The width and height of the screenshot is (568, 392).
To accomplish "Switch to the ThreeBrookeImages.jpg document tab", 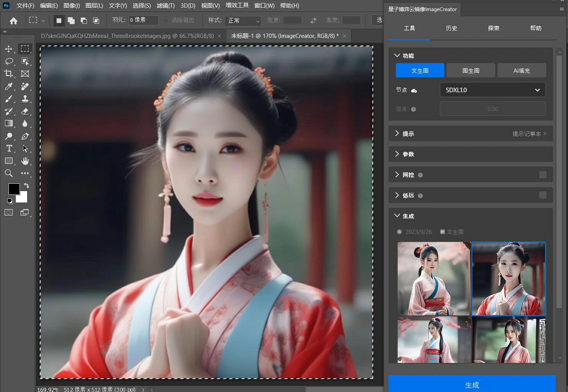I will tap(127, 36).
